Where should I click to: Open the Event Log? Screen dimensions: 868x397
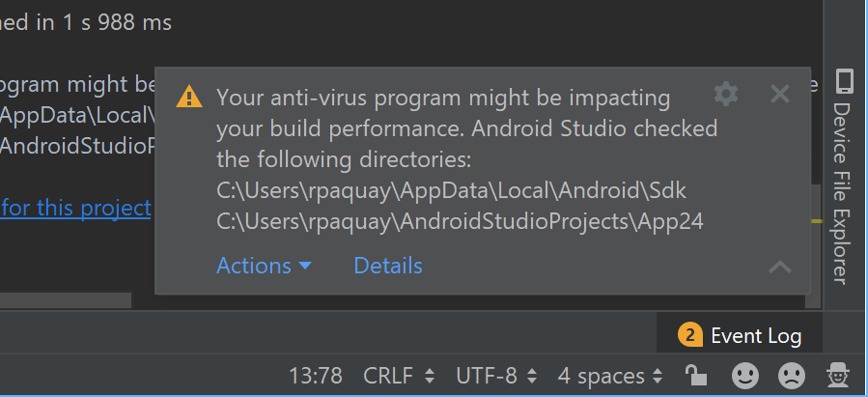(x=741, y=336)
